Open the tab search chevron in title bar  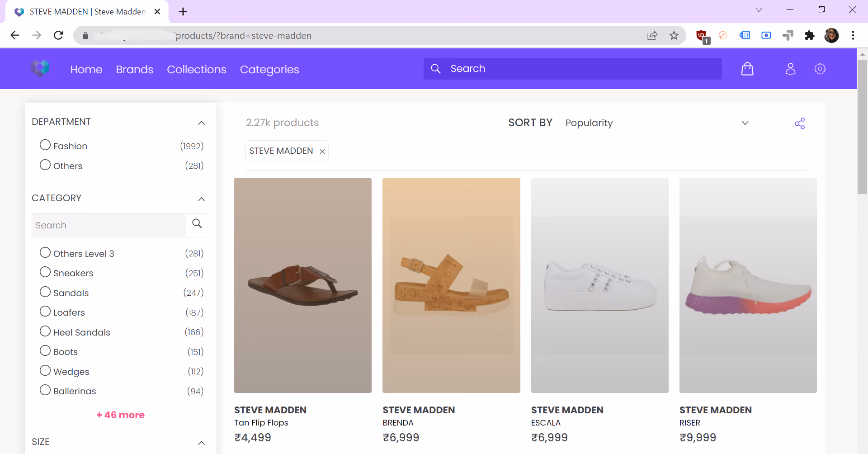759,10
